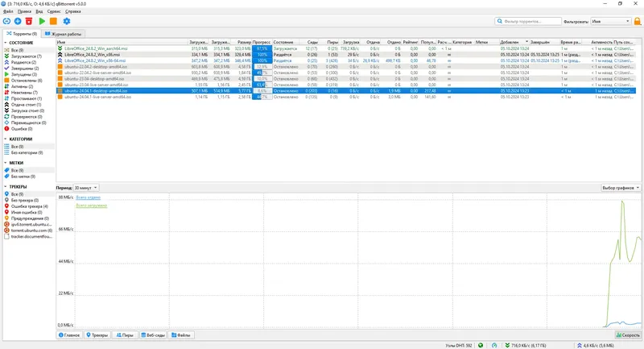Sort by the Прогресс column header

tap(261, 42)
